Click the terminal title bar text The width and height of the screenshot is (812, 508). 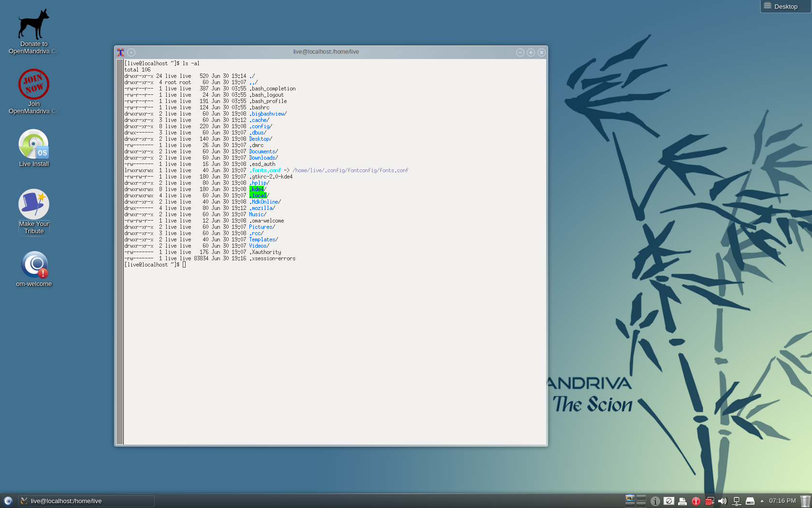pos(326,52)
